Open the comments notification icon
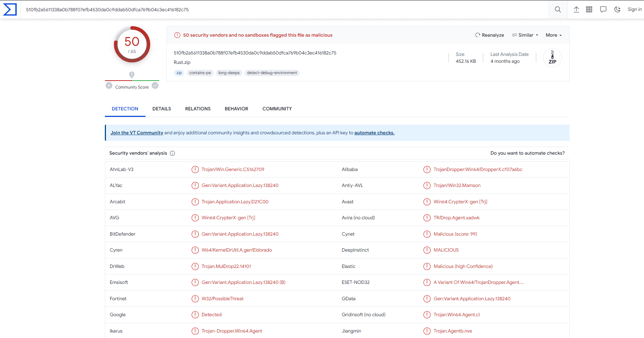The width and height of the screenshot is (644, 338). (603, 9)
